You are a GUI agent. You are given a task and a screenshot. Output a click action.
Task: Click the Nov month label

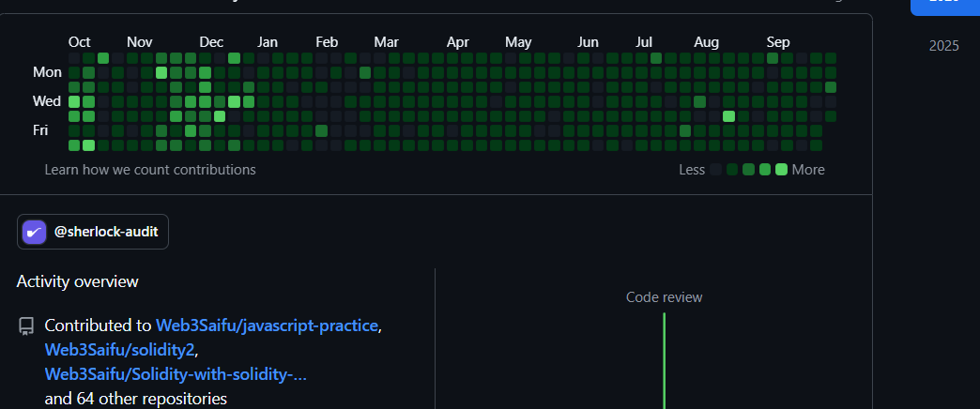click(139, 42)
